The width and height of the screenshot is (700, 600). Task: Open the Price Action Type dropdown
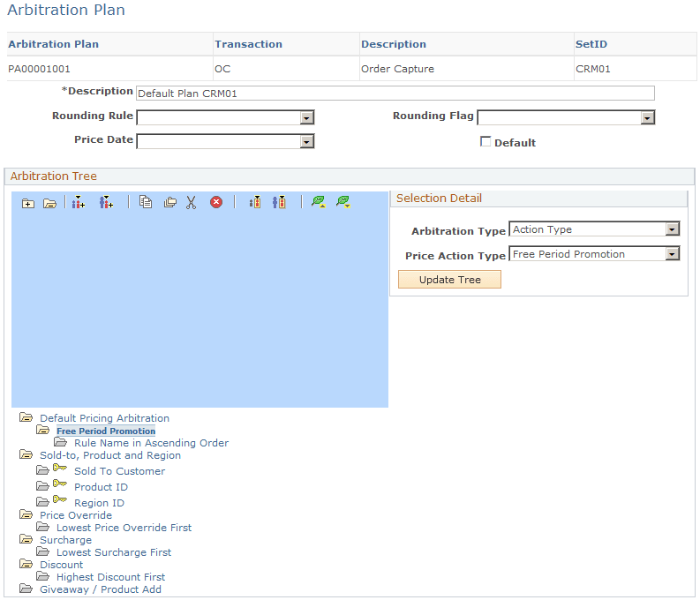[x=594, y=254]
